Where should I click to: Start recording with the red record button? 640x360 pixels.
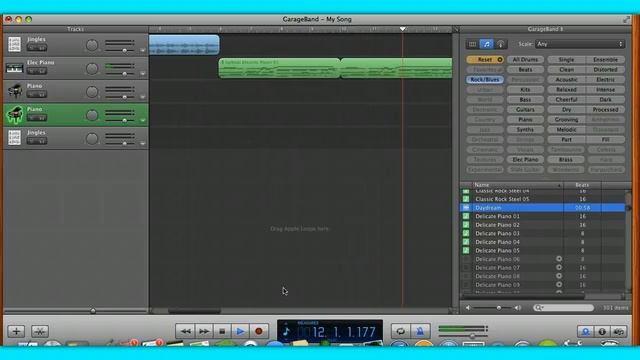(259, 331)
